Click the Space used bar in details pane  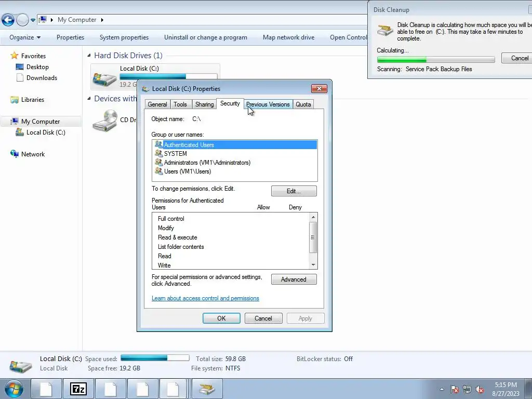[x=155, y=357]
